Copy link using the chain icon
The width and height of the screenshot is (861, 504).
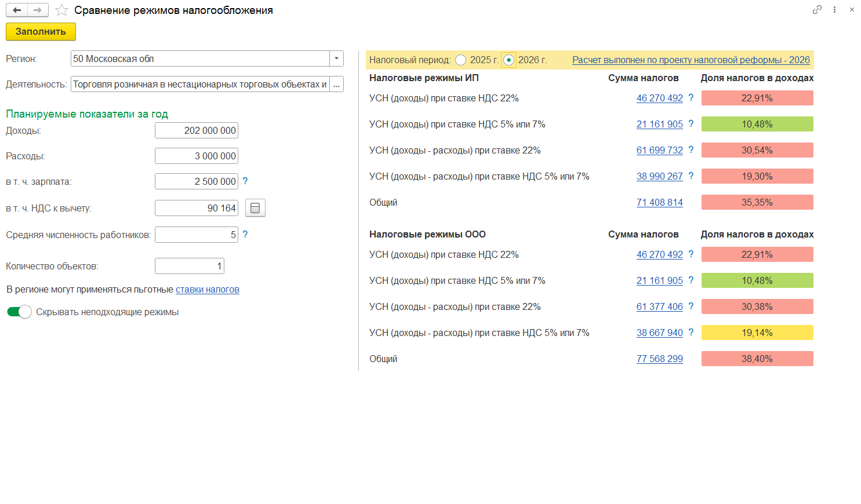pos(817,10)
